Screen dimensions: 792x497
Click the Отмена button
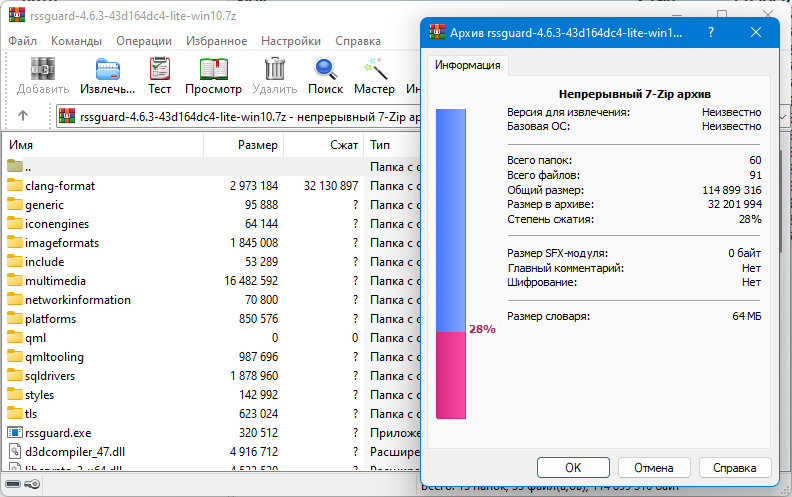(654, 468)
